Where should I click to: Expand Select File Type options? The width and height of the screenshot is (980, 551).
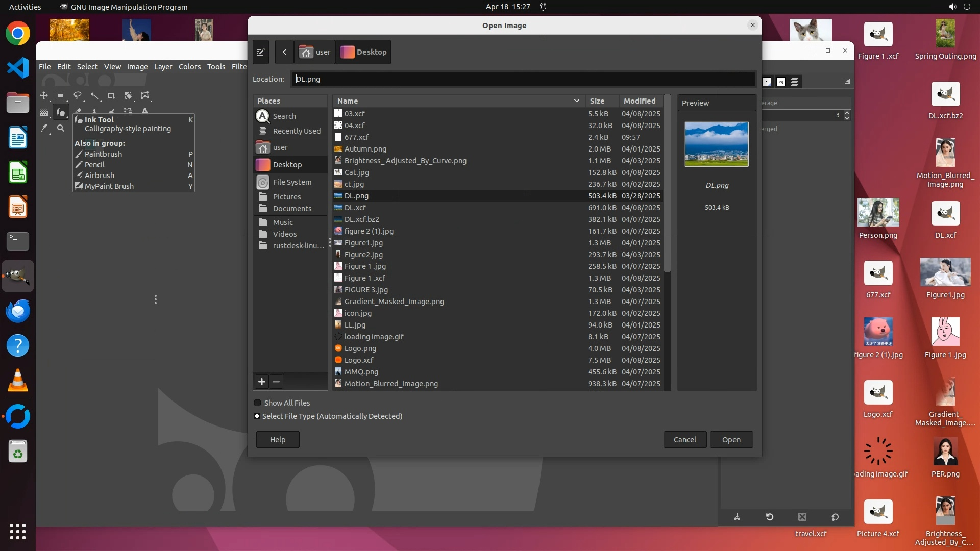pyautogui.click(x=257, y=416)
